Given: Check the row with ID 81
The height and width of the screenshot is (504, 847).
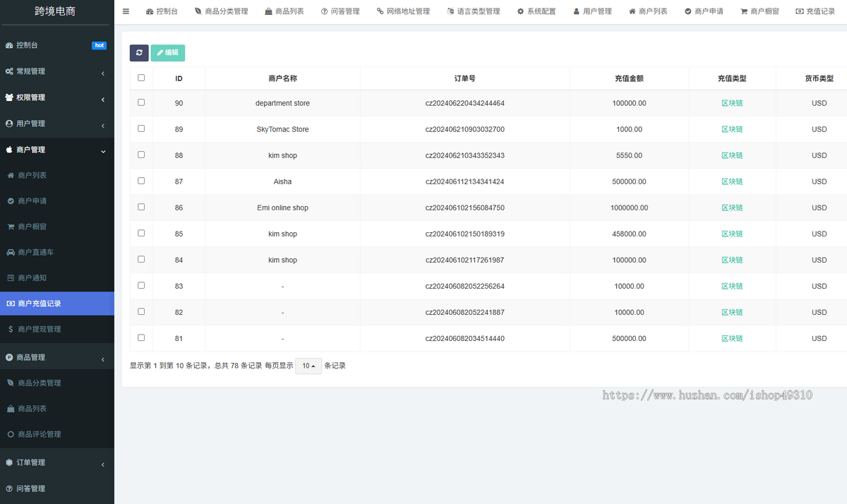Looking at the screenshot, I should [141, 337].
